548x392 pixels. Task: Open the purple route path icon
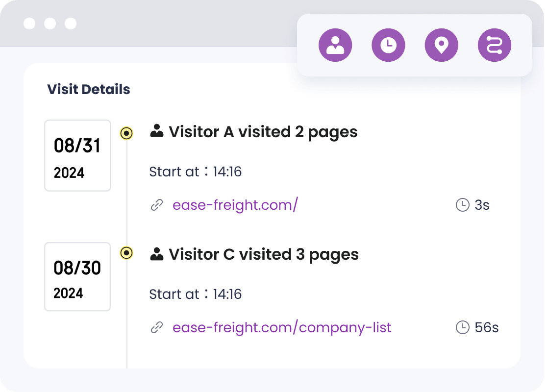point(494,45)
